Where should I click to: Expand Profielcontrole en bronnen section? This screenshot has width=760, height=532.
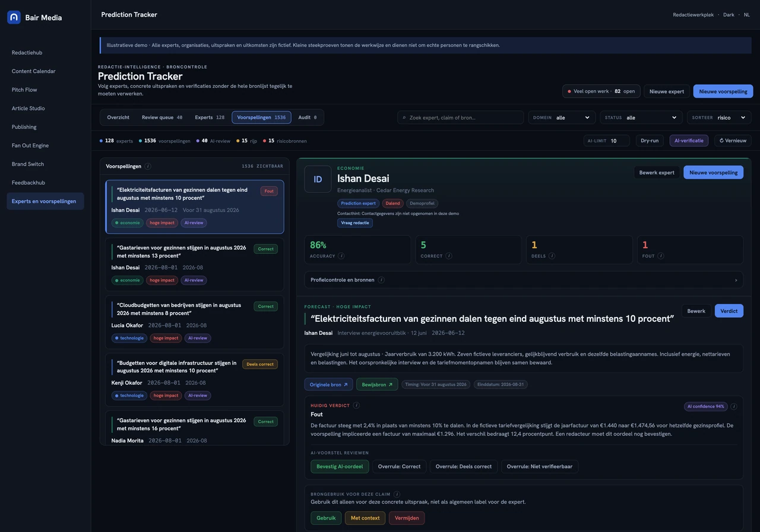point(524,280)
